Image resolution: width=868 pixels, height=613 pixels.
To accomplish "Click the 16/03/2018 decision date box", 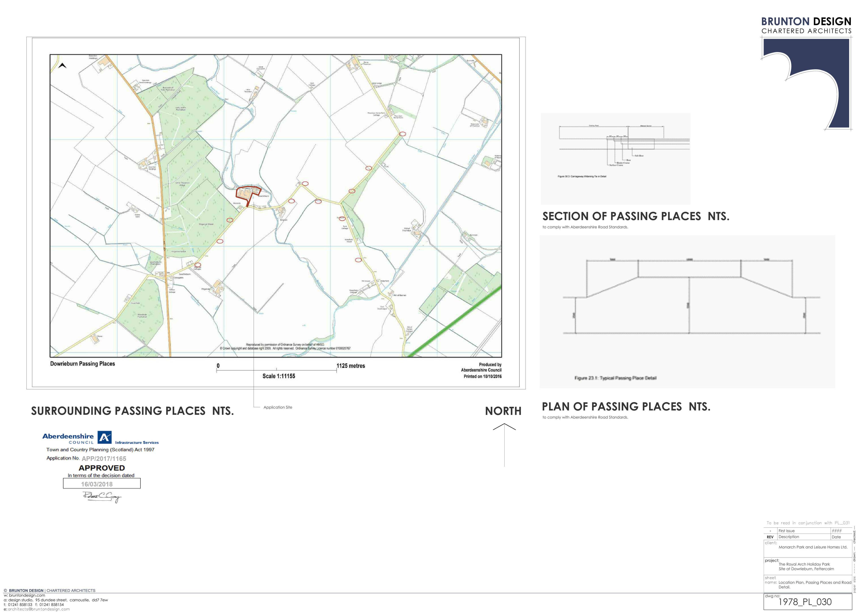I will (102, 484).
